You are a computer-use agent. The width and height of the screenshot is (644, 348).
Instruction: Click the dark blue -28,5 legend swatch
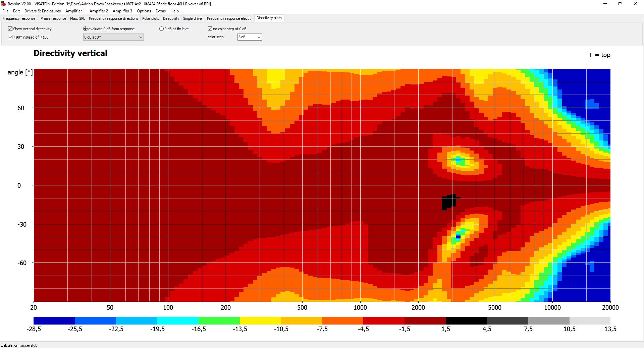pyautogui.click(x=54, y=321)
